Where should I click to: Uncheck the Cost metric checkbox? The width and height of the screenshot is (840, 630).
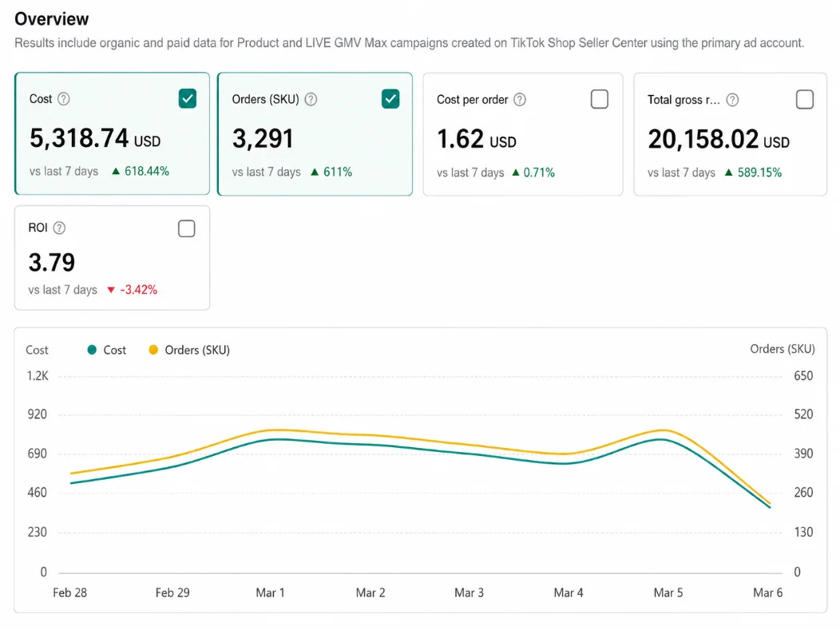tap(188, 98)
